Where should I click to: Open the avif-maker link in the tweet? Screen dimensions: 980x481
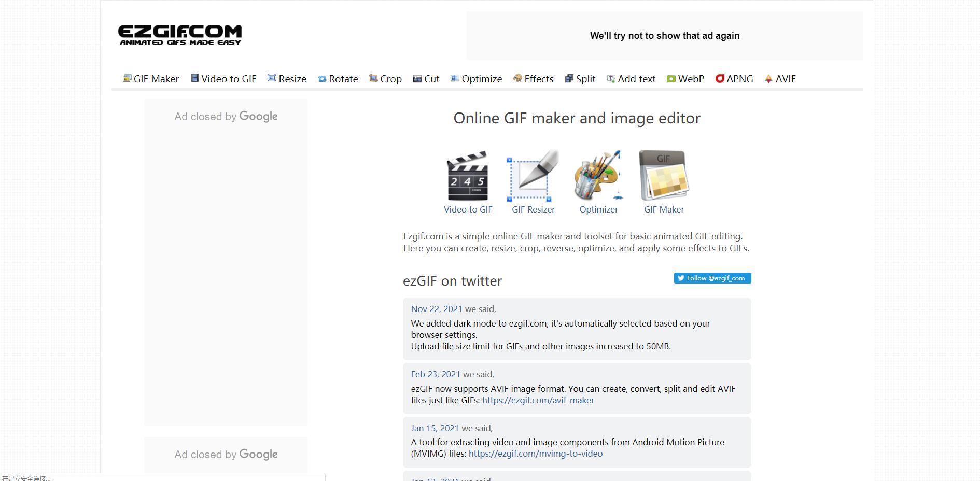click(x=538, y=400)
